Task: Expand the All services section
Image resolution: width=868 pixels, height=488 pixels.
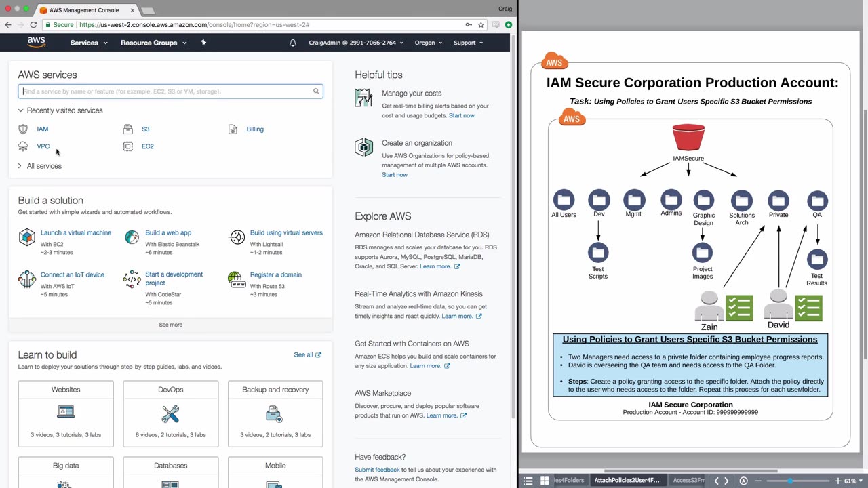Action: 39,166
